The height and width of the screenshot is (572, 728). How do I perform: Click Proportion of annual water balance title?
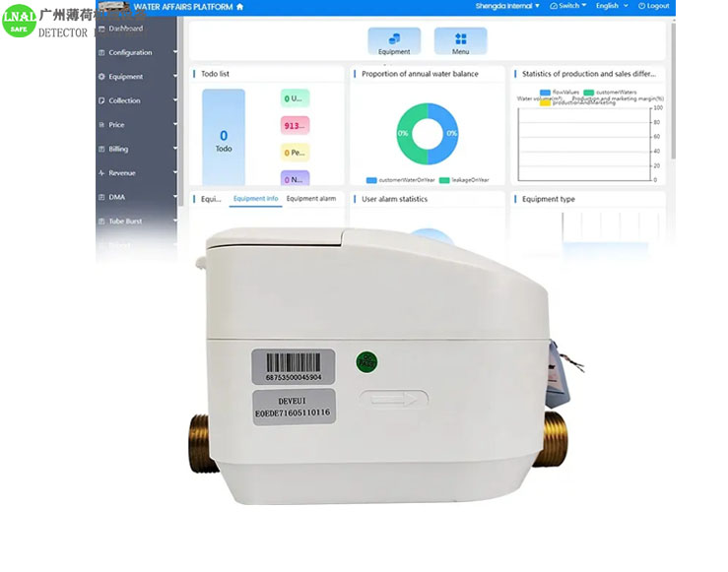[420, 74]
